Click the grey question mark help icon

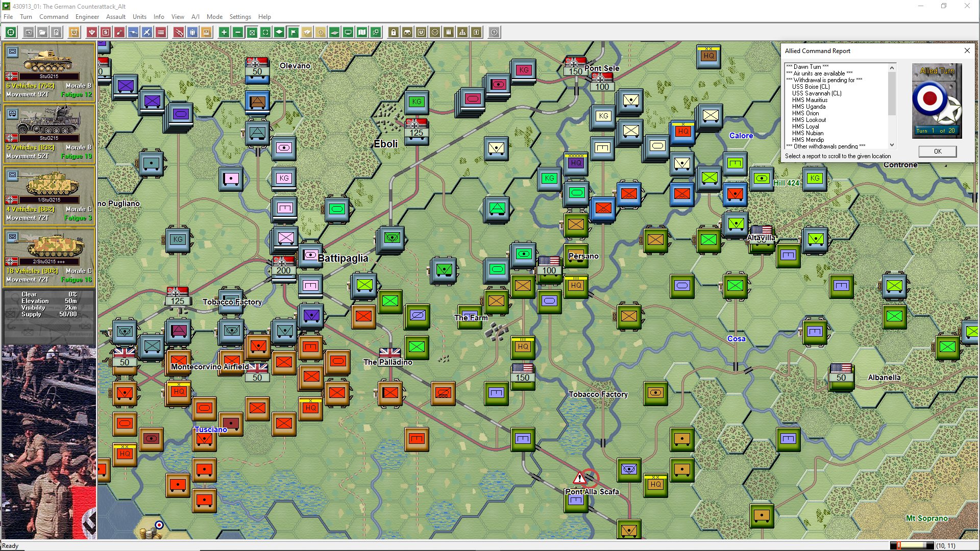point(494,32)
